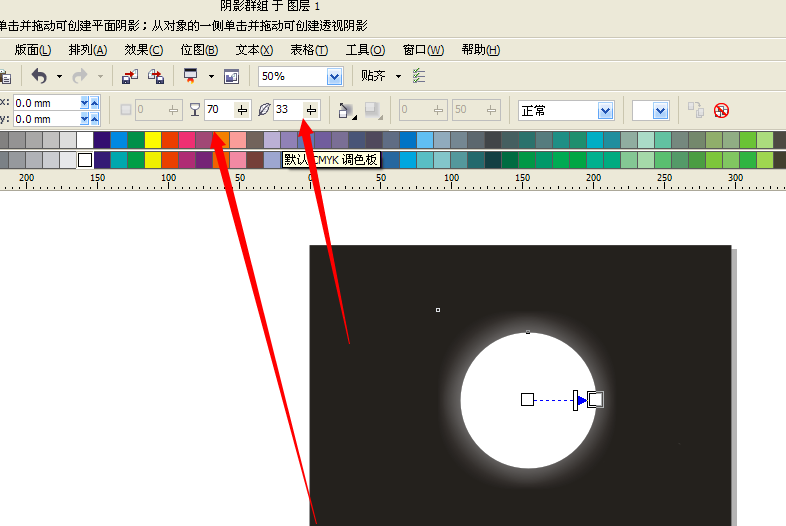Open the 文本(X) menu
This screenshot has height=526, width=786.
point(254,50)
